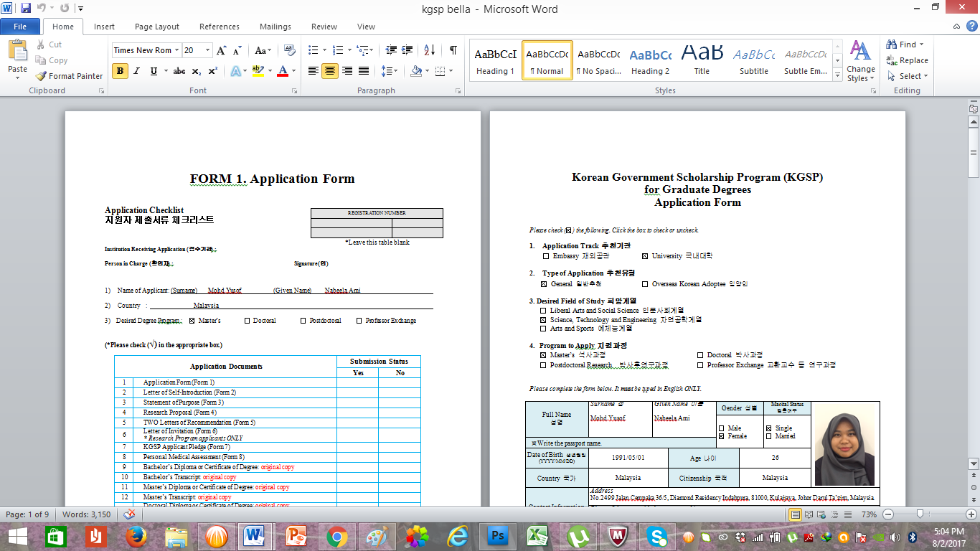Click the Paste clipboard icon
The height and width of the screenshot is (551, 980).
coord(17,50)
